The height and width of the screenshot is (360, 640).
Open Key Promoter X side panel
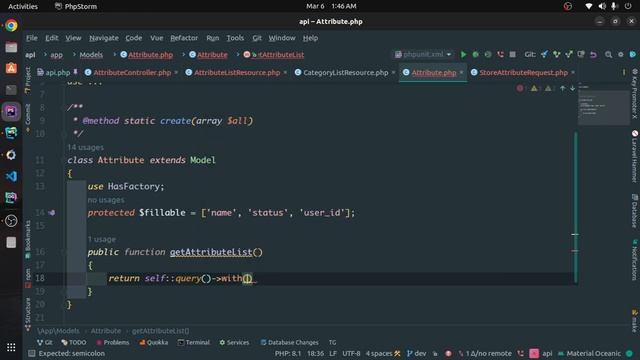point(635,93)
